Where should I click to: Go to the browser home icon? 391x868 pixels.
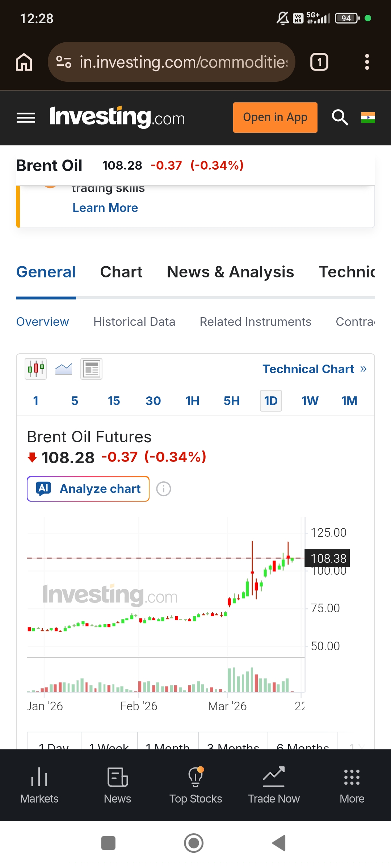click(24, 62)
